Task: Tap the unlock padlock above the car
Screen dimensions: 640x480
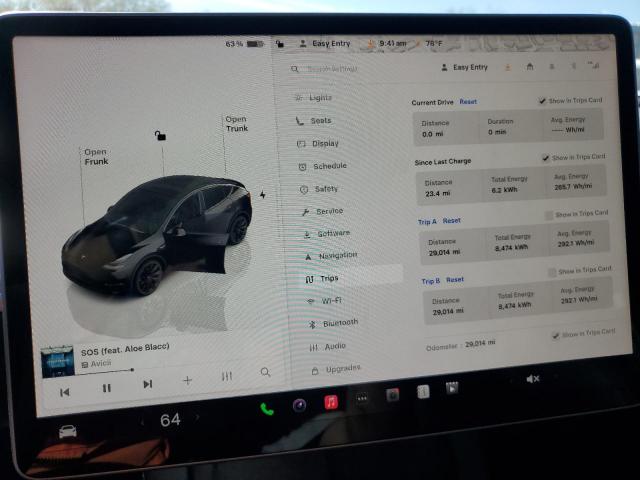Action: tap(160, 136)
